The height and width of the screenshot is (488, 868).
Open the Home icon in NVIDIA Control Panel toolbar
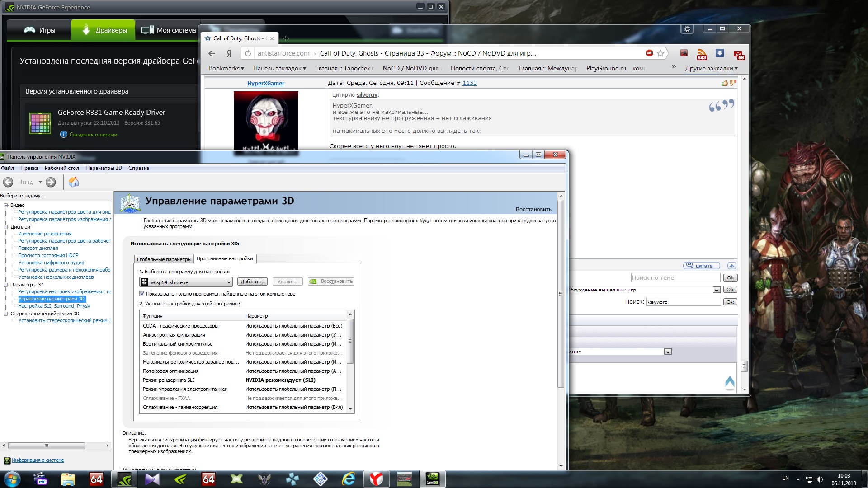point(73,182)
